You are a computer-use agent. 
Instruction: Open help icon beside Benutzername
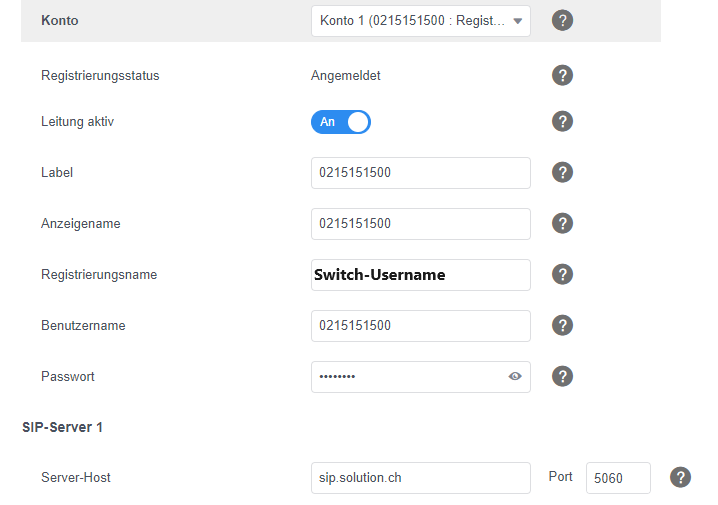coord(562,326)
